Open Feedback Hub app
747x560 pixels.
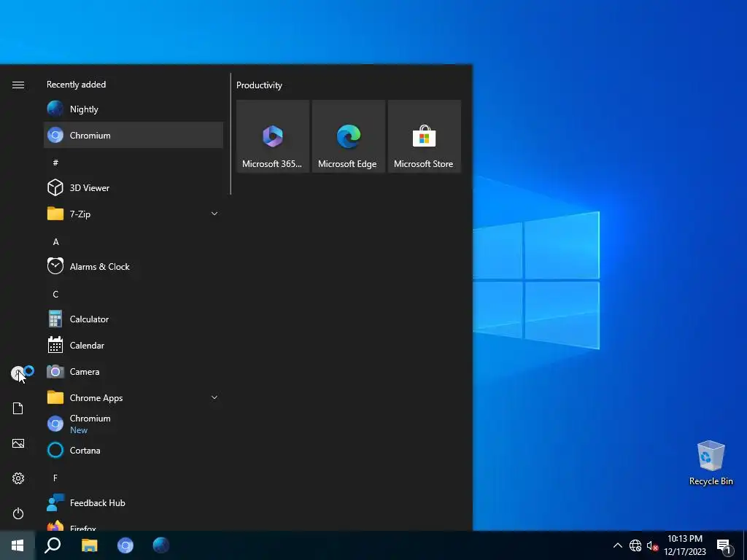(x=133, y=503)
